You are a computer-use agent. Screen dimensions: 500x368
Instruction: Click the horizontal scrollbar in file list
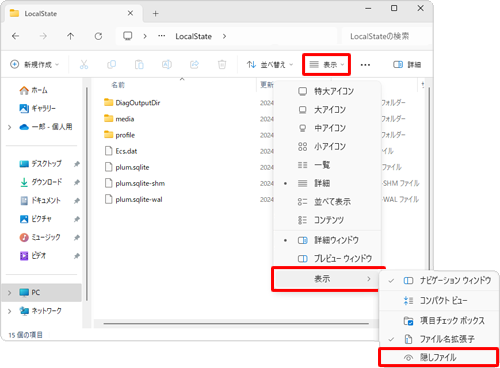click(236, 323)
